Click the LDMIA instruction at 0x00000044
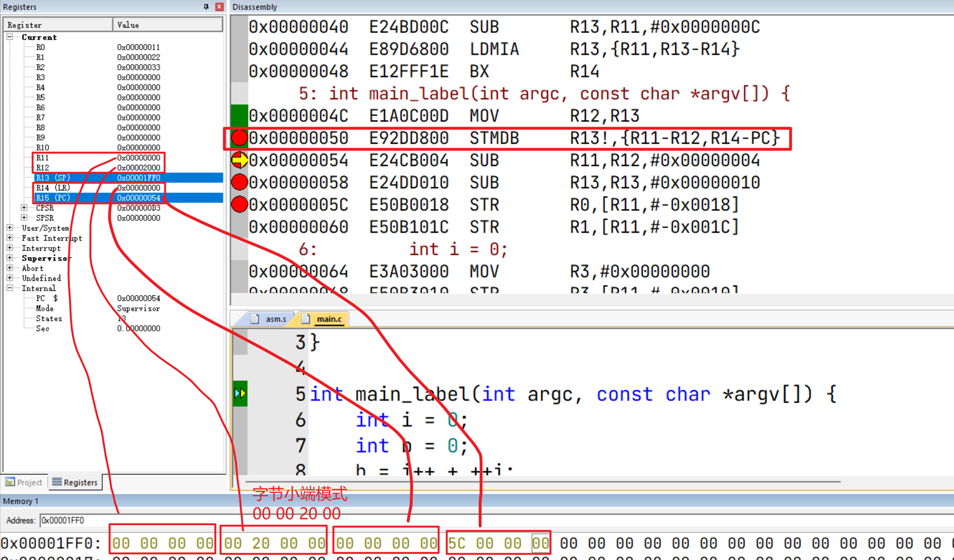 coord(494,49)
